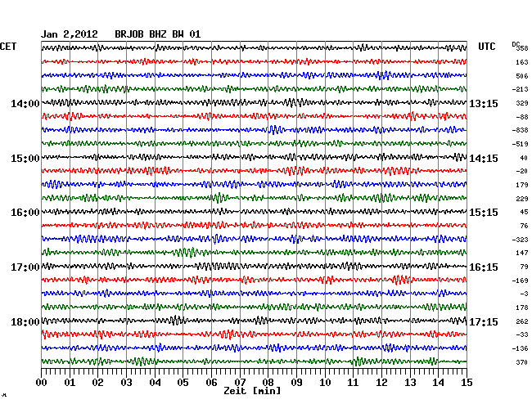Select the DC offset value -20

pyautogui.click(x=521, y=171)
